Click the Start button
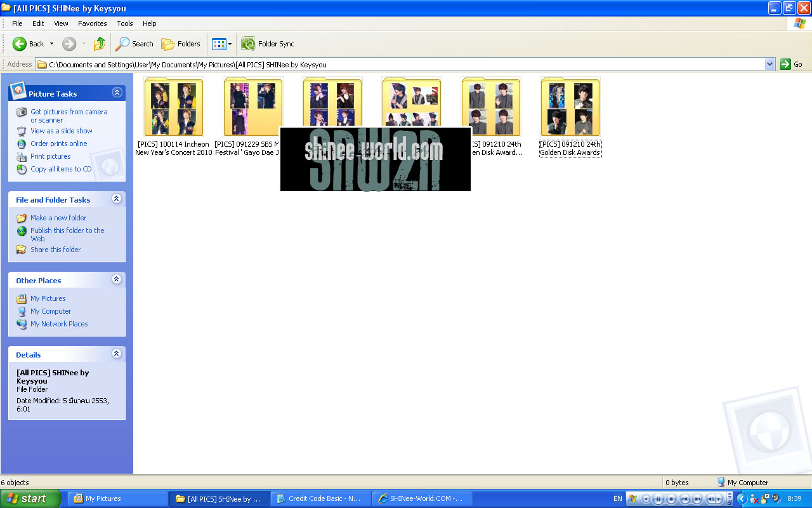Viewport: 812px width, 508px height. 30,498
